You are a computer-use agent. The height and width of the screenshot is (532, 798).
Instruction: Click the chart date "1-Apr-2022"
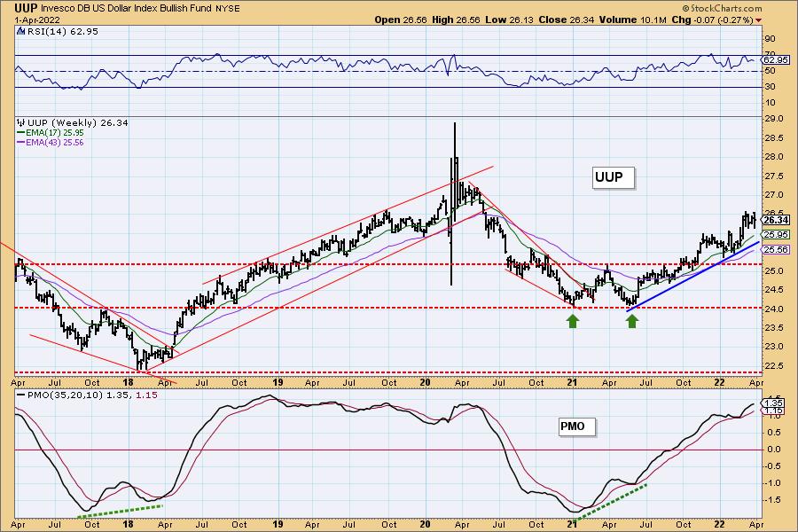point(37,20)
